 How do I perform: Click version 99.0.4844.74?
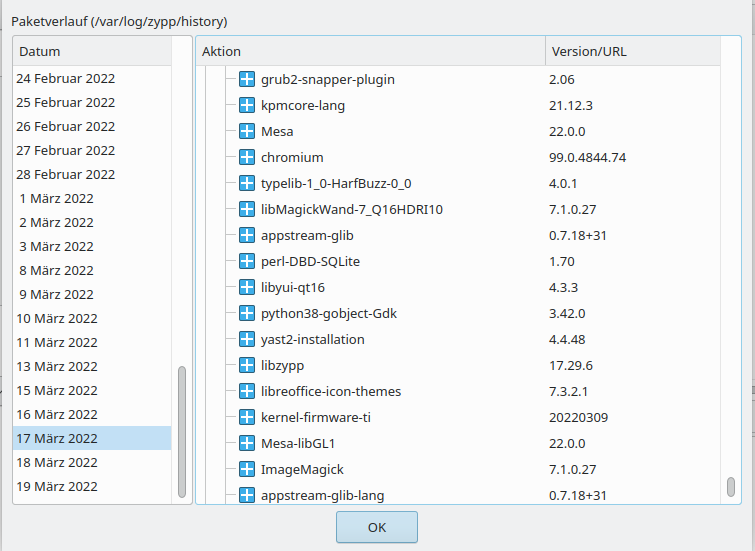pos(587,157)
